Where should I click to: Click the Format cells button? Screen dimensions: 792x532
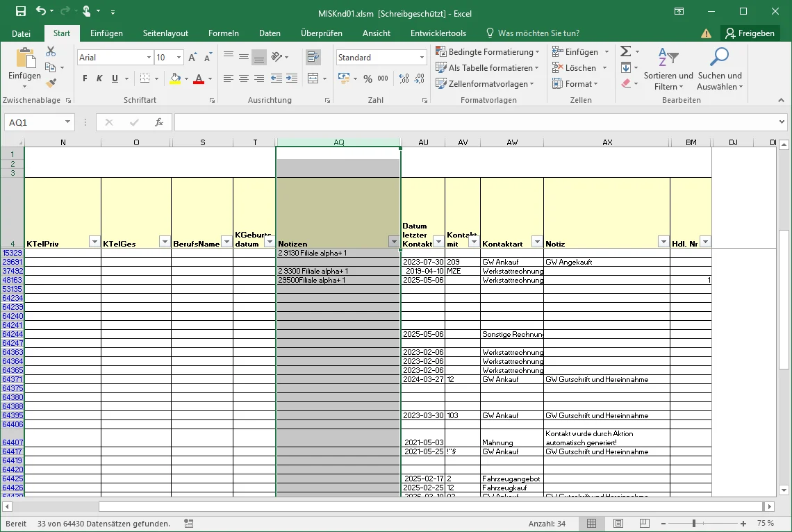point(575,84)
